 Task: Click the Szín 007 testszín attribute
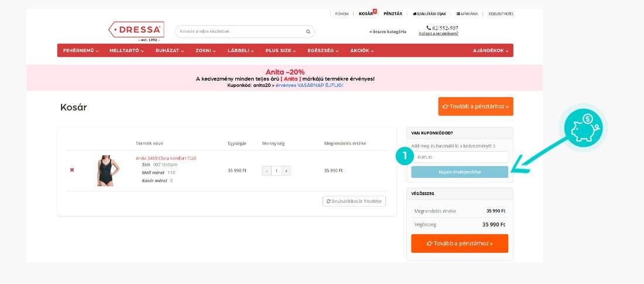[x=160, y=165]
